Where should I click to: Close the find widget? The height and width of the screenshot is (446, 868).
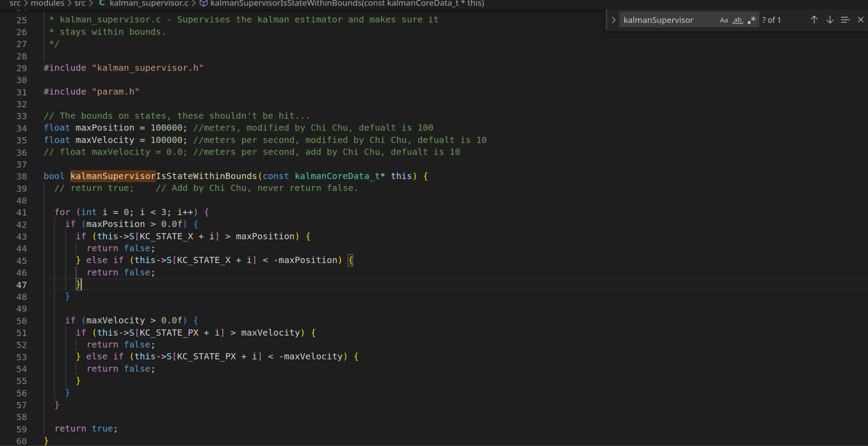(x=861, y=20)
